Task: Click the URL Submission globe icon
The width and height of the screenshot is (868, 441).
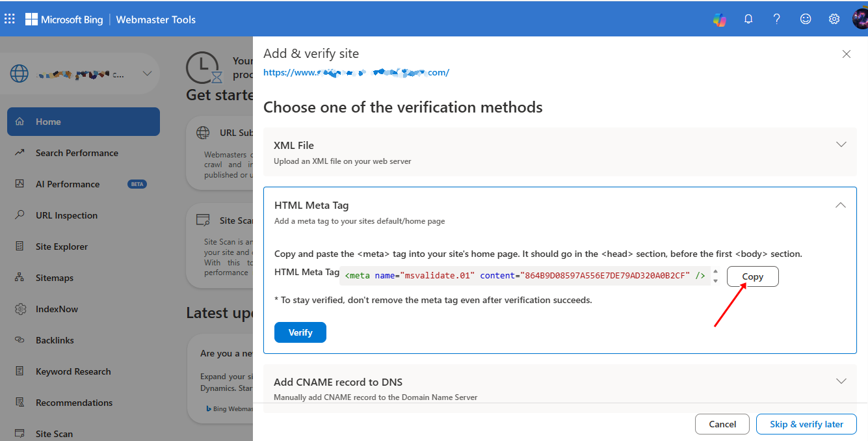Action: pyautogui.click(x=204, y=133)
